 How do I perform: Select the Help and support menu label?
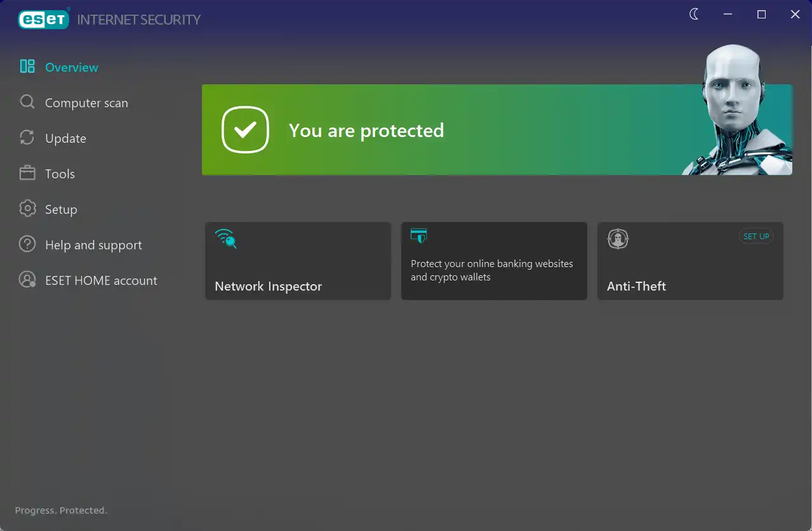pyautogui.click(x=93, y=245)
